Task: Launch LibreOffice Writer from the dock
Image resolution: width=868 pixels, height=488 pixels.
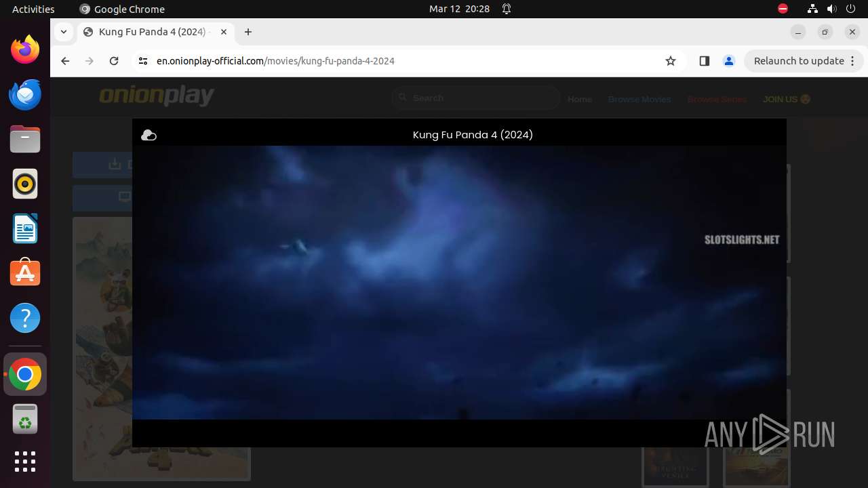Action: click(x=25, y=228)
